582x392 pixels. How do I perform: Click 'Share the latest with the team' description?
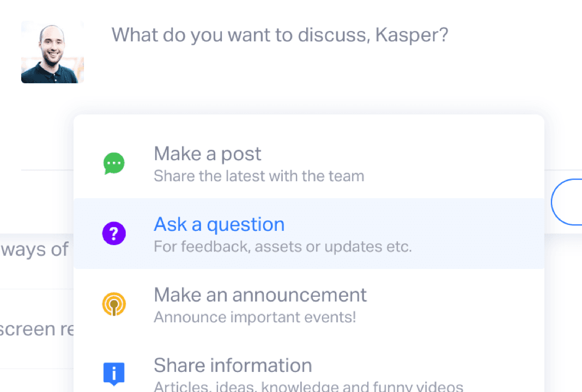tap(259, 176)
